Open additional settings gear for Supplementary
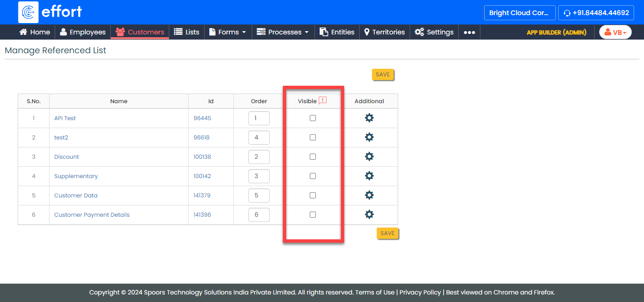The width and height of the screenshot is (644, 302). point(369,176)
